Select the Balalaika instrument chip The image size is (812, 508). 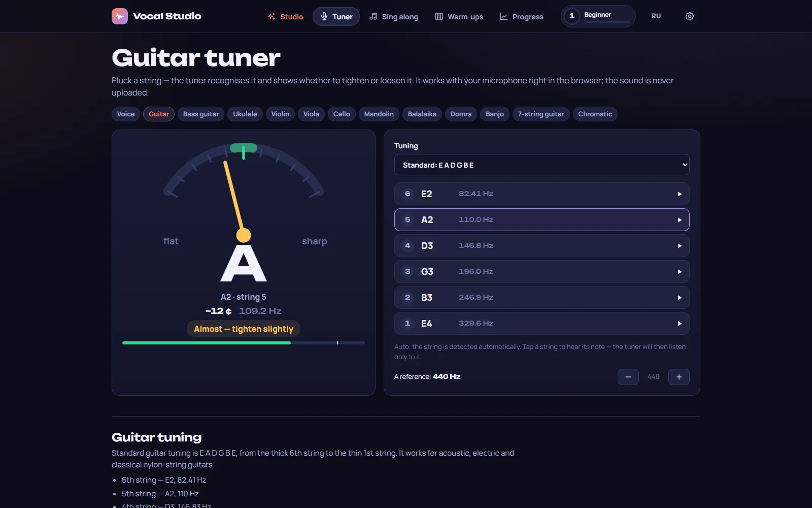pos(422,114)
